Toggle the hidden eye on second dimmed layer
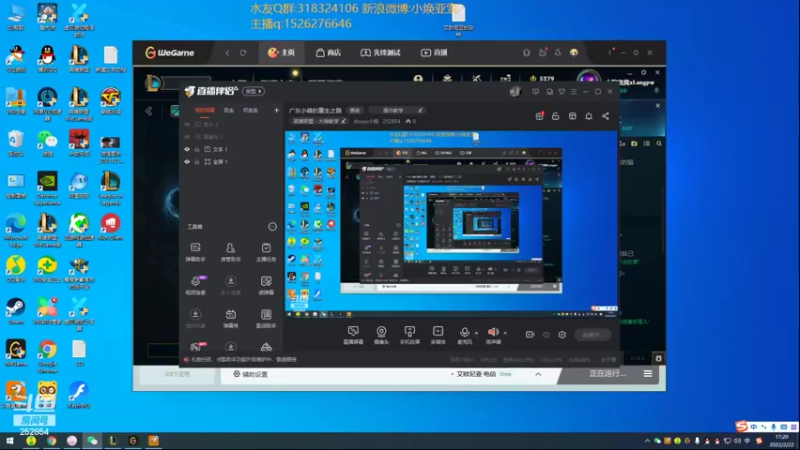The height and width of the screenshot is (450, 800). tap(187, 137)
